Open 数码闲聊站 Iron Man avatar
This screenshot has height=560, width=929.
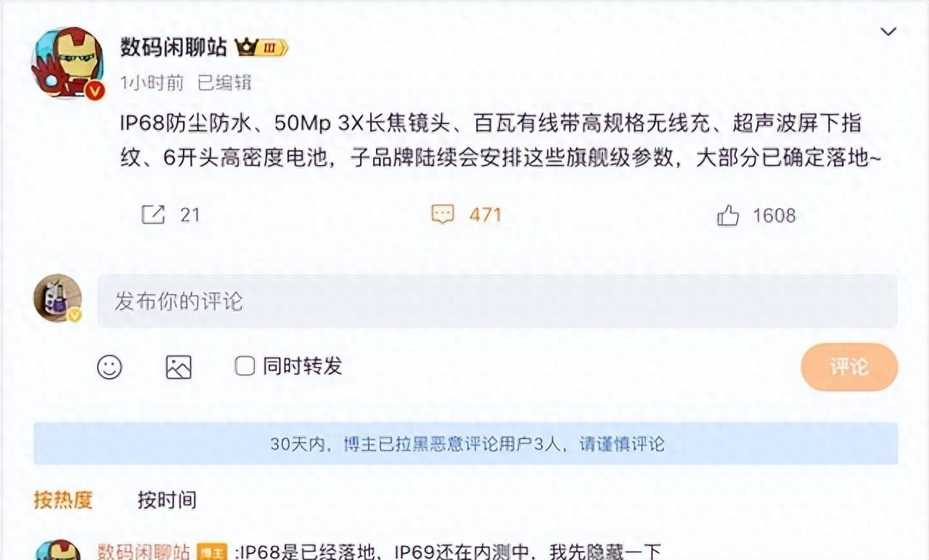(x=67, y=63)
